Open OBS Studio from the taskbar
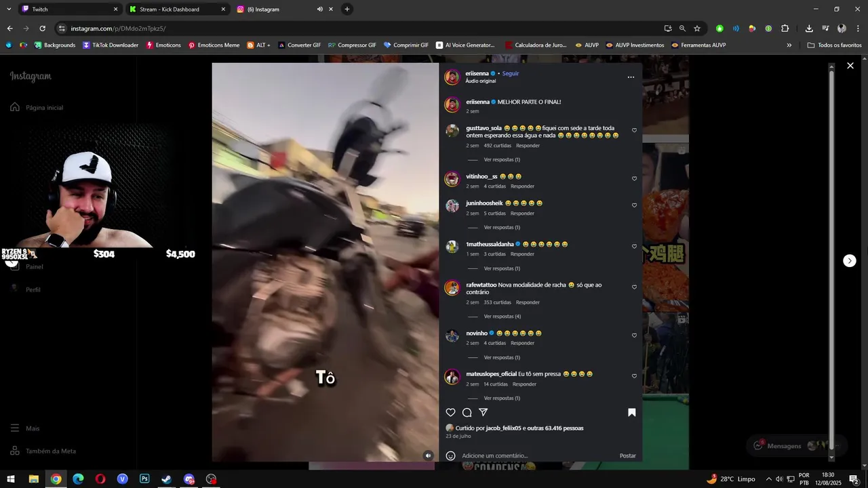Viewport: 868px width, 488px height. click(x=211, y=479)
